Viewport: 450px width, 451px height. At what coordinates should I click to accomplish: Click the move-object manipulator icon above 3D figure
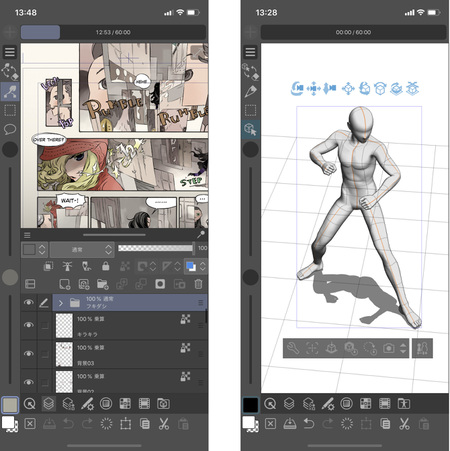coord(348,89)
